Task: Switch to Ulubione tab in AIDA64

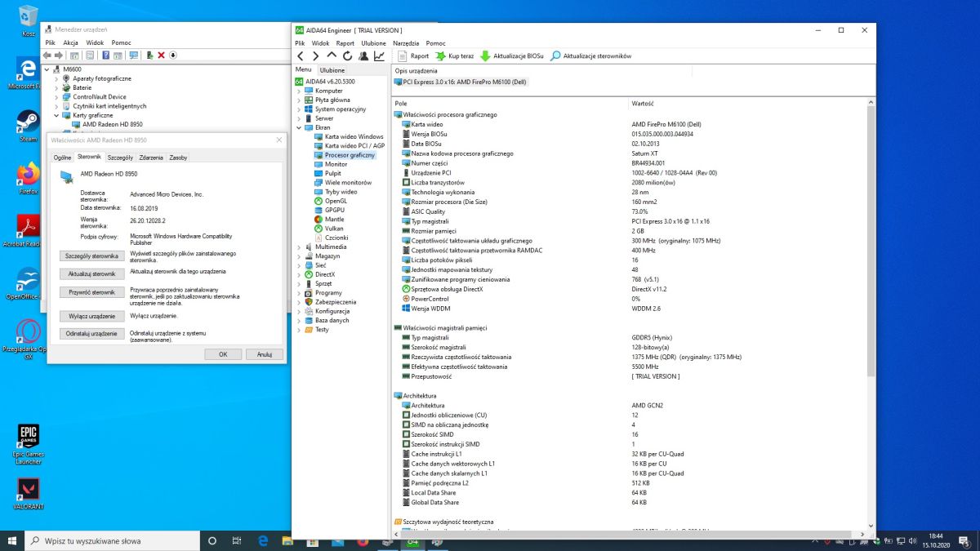Action: (x=332, y=70)
